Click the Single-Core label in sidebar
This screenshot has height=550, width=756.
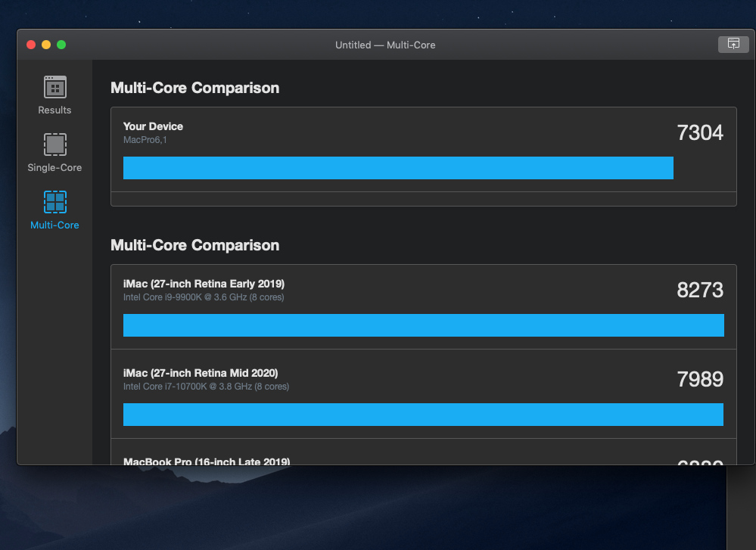click(x=54, y=168)
